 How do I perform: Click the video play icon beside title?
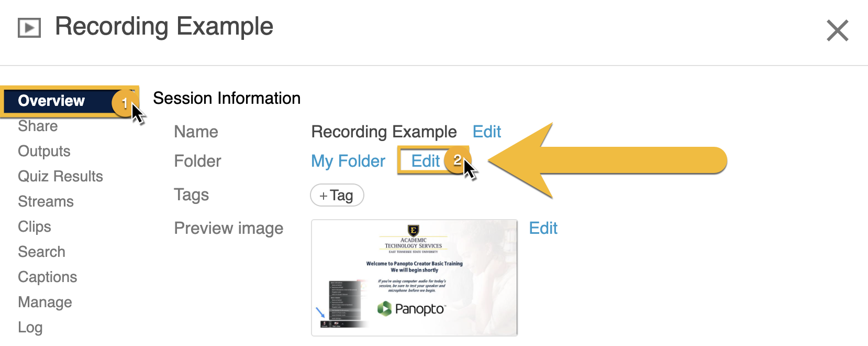pos(29,28)
